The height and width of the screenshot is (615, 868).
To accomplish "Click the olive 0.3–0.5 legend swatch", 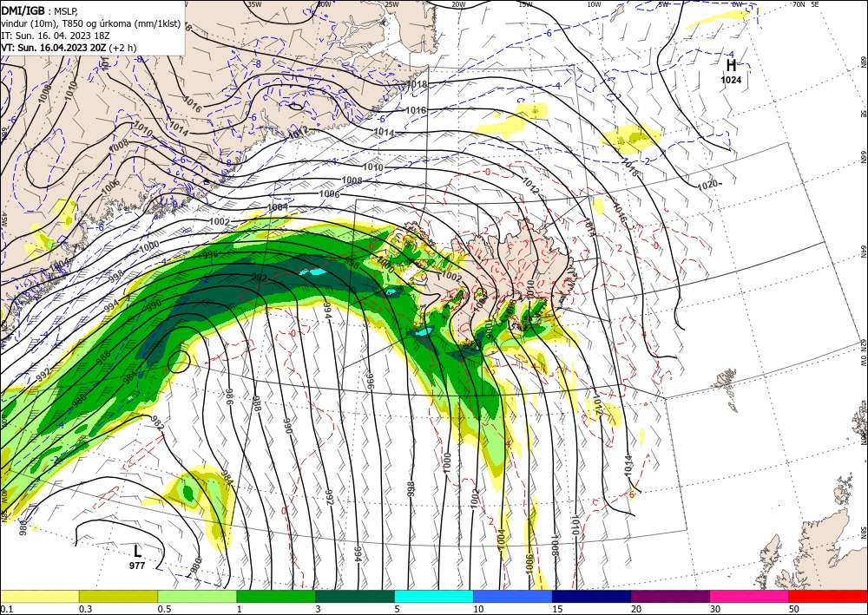I will (118, 596).
